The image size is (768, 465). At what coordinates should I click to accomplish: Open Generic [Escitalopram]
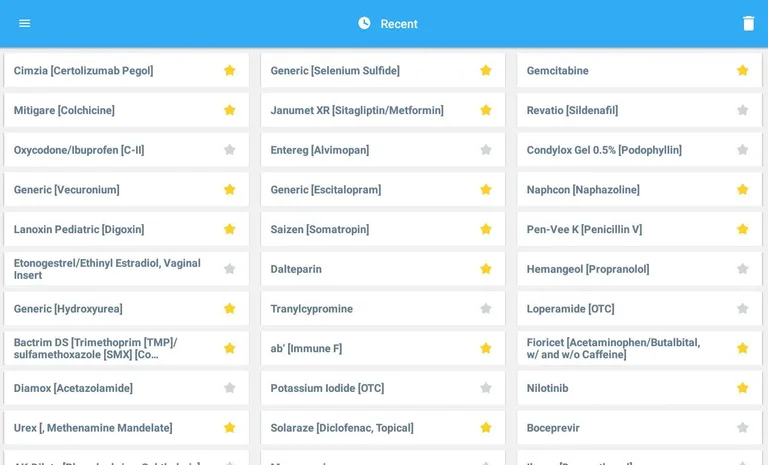pos(383,190)
